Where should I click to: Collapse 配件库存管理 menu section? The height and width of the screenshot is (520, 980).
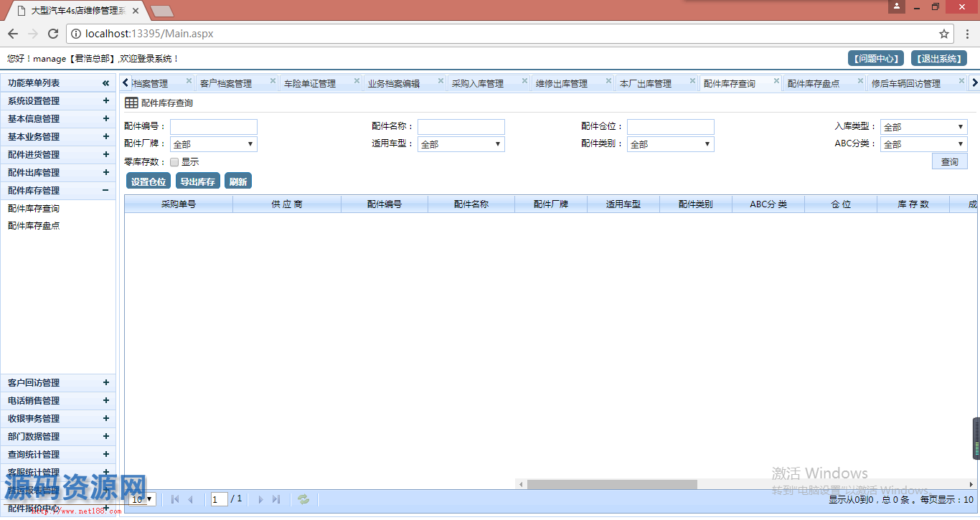click(106, 191)
